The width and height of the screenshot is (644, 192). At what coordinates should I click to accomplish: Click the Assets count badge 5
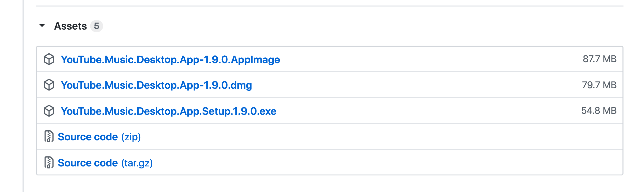pyautogui.click(x=97, y=26)
